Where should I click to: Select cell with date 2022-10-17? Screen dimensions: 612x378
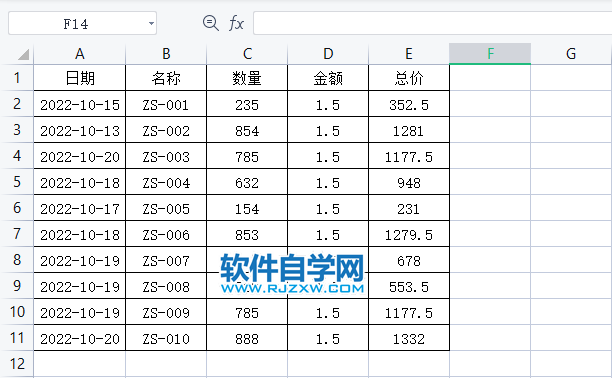[80, 208]
